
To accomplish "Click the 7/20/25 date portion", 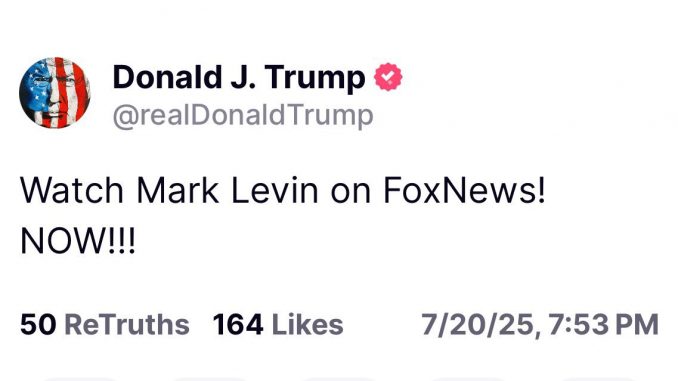I will [478, 324].
